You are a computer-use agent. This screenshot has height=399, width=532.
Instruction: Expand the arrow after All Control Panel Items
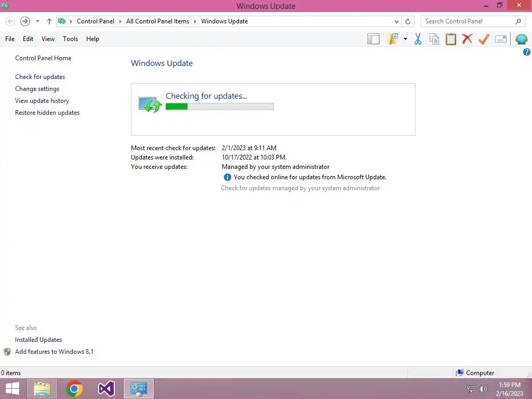pyautogui.click(x=195, y=21)
